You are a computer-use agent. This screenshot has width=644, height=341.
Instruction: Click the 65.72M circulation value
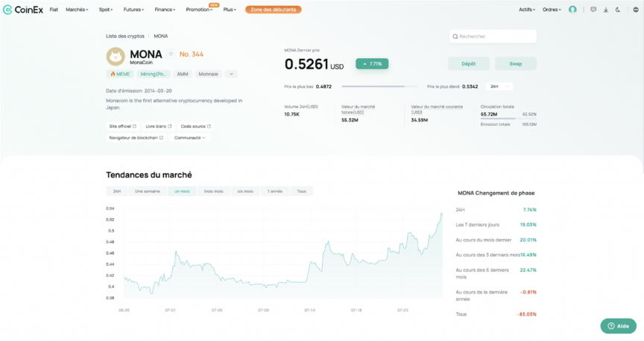[x=489, y=114]
